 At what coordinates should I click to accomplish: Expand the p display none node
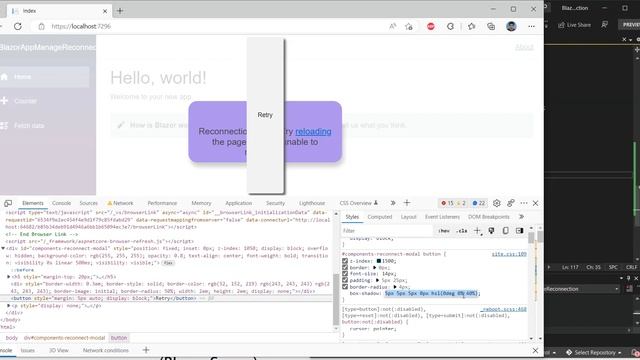coord(9,305)
